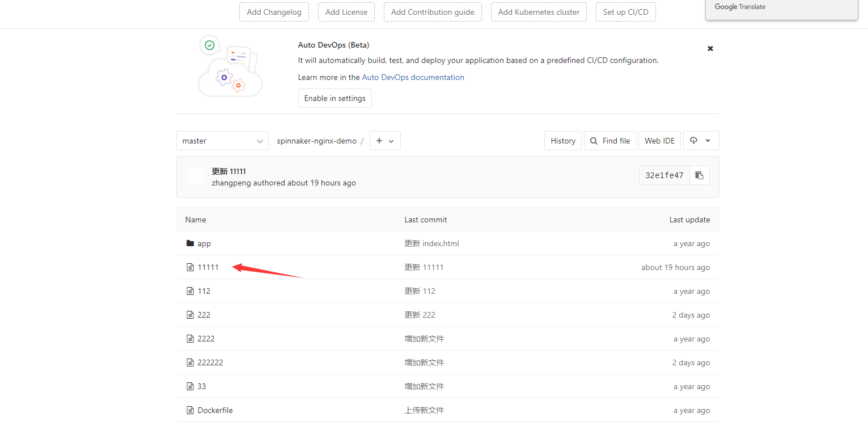Copy commit SHA to clipboard
The width and height of the screenshot is (868, 426).
[x=700, y=175]
